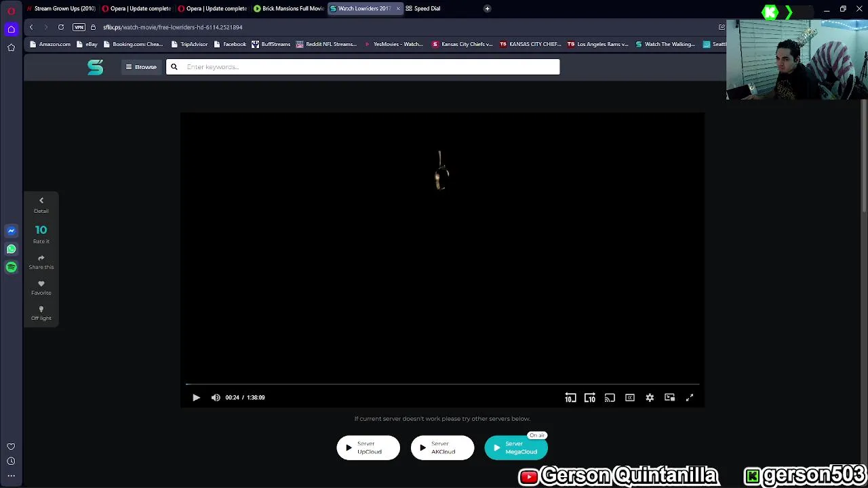Select Server MegaCloud
This screenshot has height=488, width=868.
pos(516,447)
